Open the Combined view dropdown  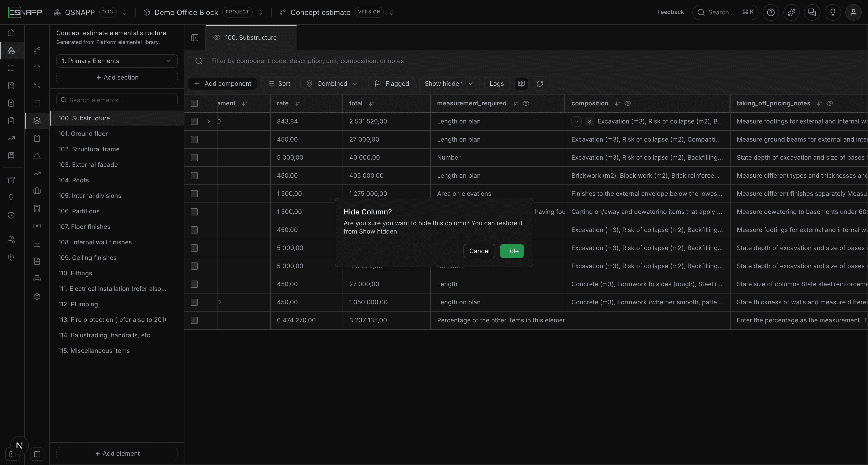(332, 83)
